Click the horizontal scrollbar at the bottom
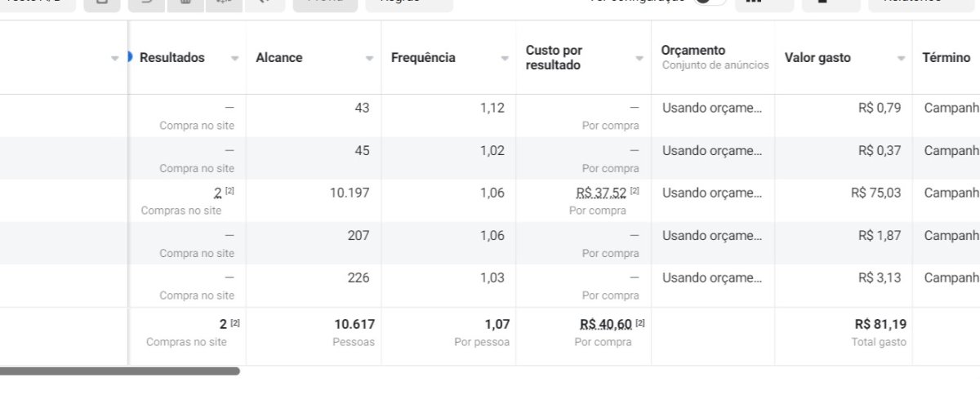 (120, 371)
